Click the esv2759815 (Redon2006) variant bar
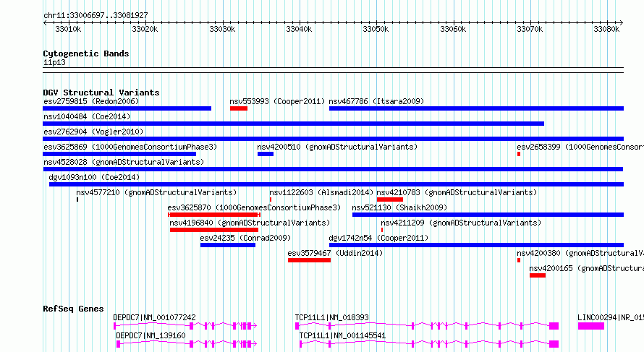The width and height of the screenshot is (644, 352). coord(127,108)
